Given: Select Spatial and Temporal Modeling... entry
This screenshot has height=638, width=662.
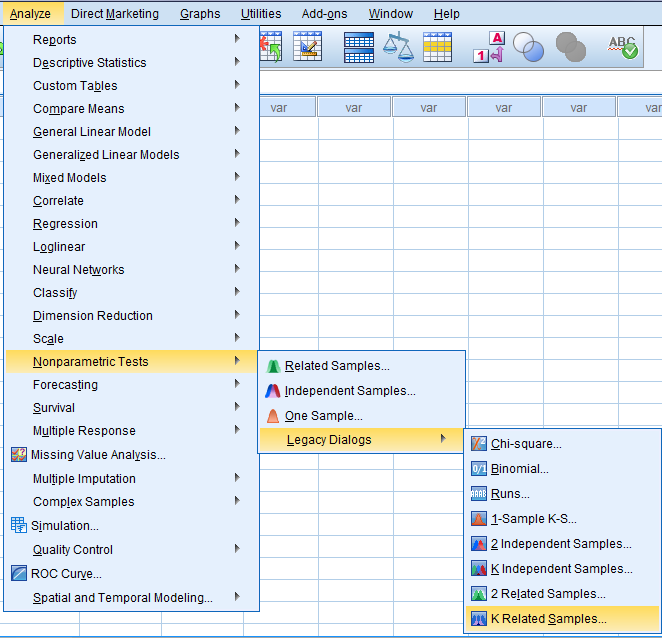Looking at the screenshot, I should tap(131, 598).
